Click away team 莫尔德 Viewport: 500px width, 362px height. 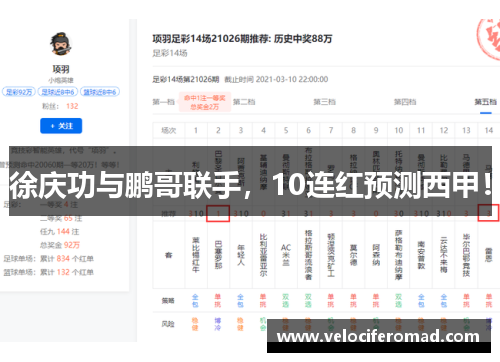[353, 255]
